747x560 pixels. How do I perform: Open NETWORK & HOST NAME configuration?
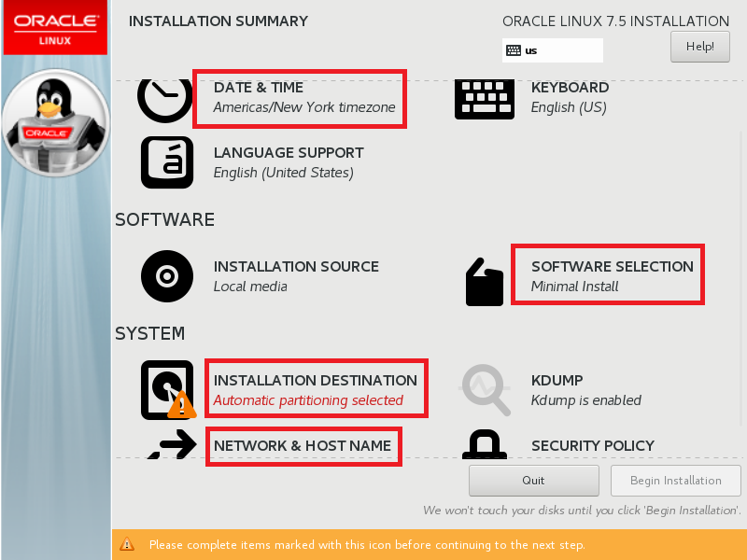303,445
